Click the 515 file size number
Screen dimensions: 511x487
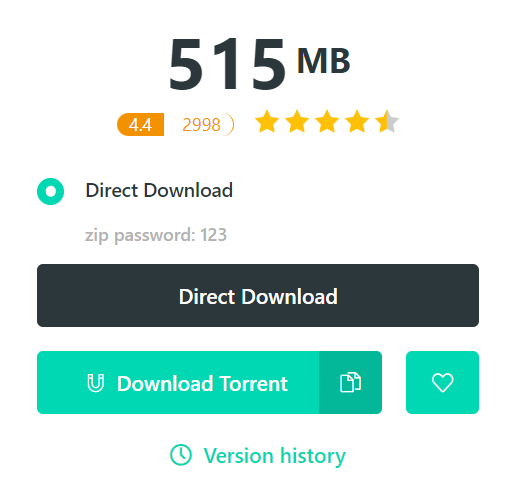pyautogui.click(x=227, y=64)
